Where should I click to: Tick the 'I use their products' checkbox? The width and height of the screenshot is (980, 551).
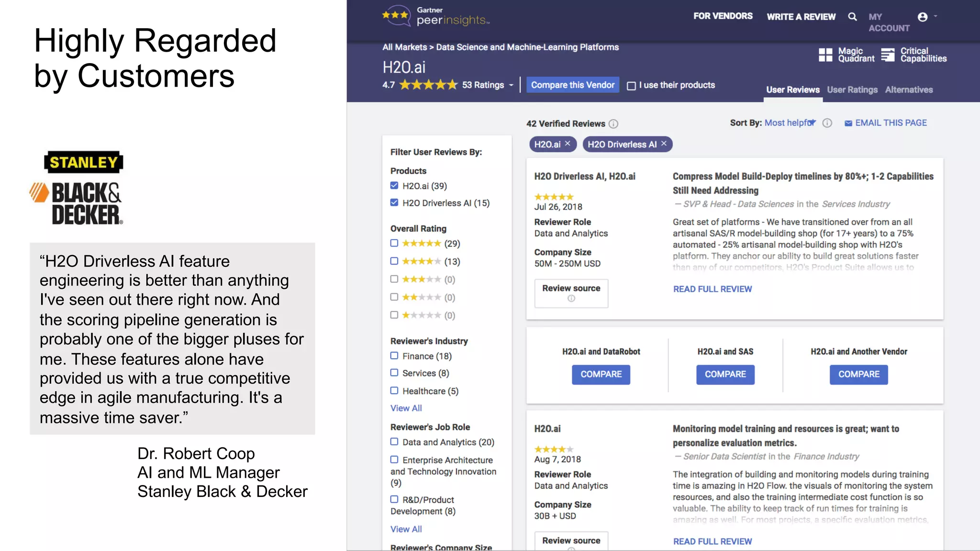pyautogui.click(x=632, y=86)
